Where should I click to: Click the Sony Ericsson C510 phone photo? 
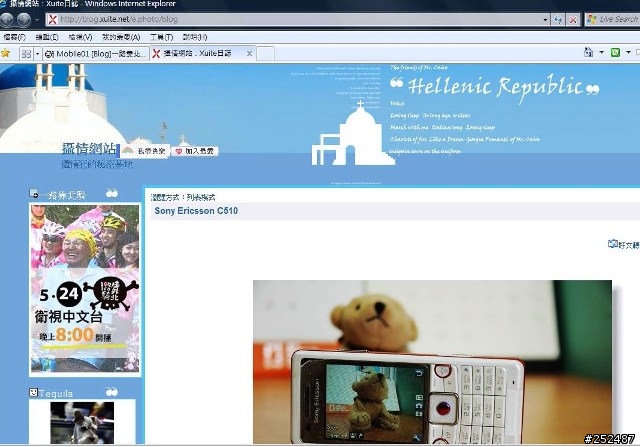[432, 362]
